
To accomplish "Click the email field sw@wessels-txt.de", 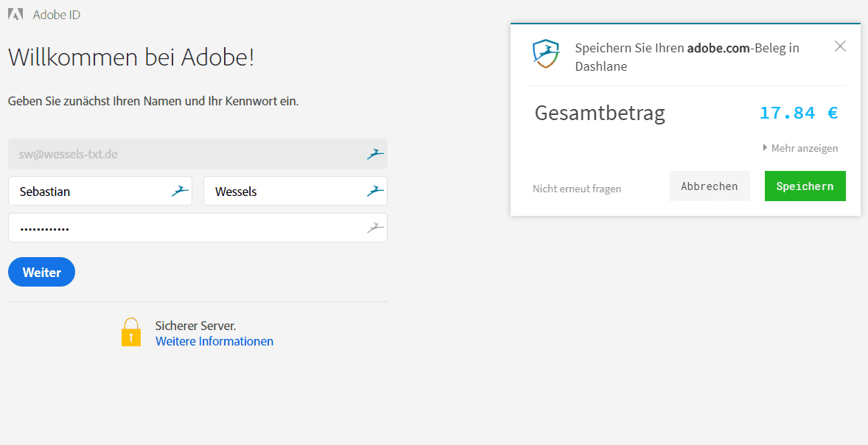I will pos(197,154).
